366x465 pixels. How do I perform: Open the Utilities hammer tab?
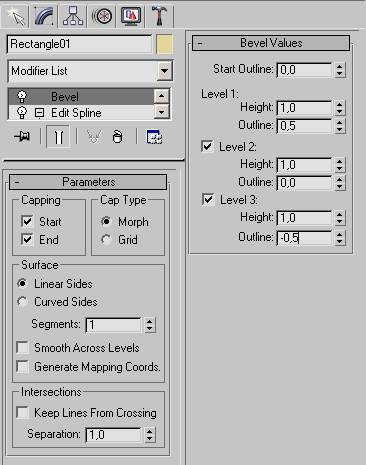pos(159,16)
